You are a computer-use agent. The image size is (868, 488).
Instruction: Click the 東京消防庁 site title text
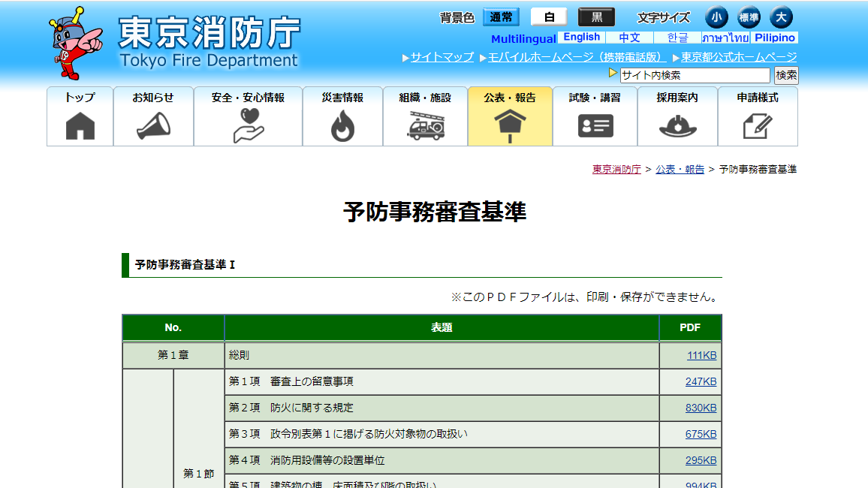point(209,32)
